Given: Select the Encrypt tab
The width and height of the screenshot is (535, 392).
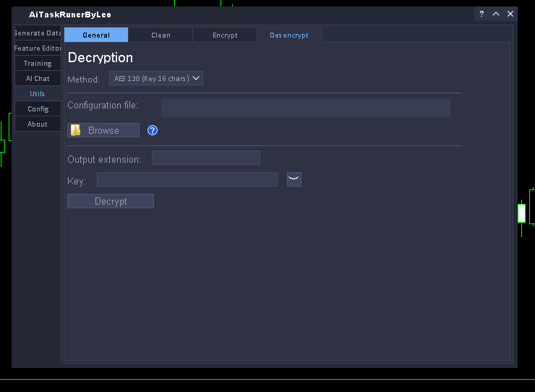Looking at the screenshot, I should point(225,35).
